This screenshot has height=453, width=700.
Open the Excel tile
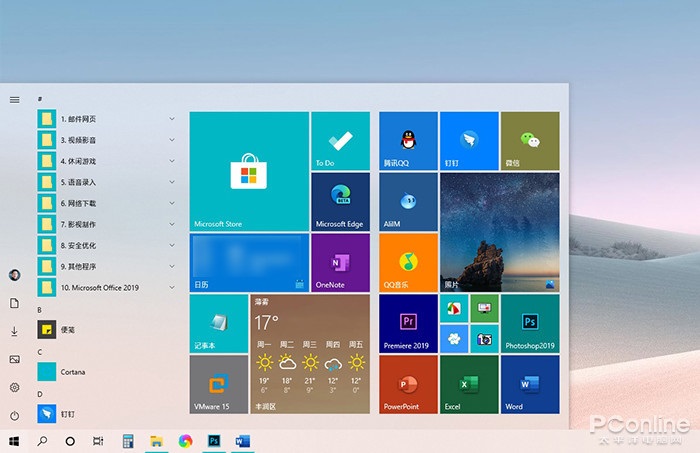[469, 385]
